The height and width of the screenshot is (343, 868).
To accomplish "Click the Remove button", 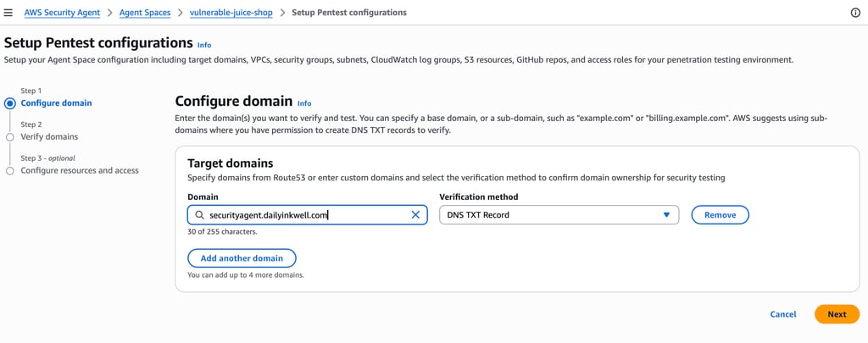I will pyautogui.click(x=720, y=215).
